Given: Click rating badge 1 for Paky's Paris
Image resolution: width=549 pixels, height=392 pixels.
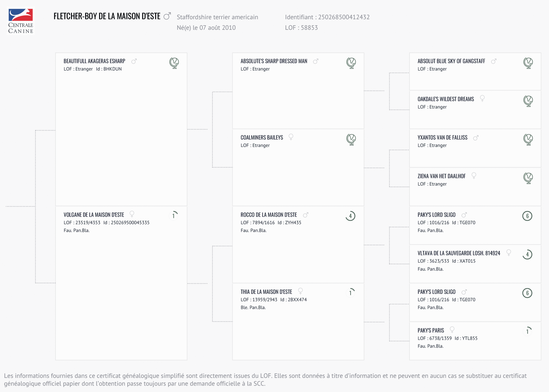Looking at the screenshot, I should (x=528, y=331).
